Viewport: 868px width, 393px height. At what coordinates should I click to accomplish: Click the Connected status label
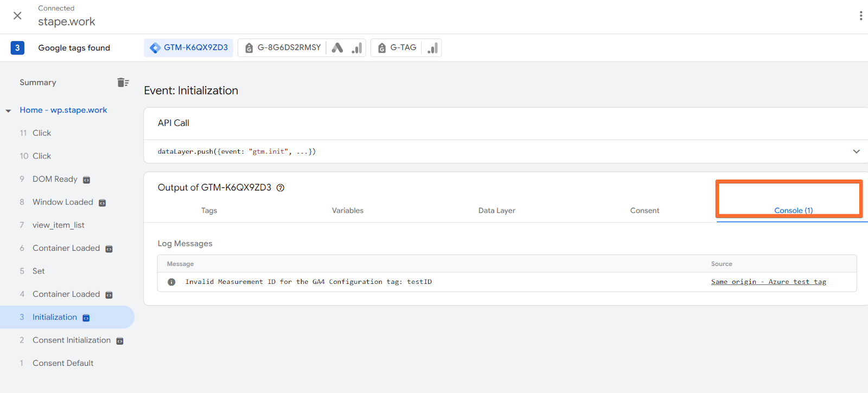pos(56,8)
